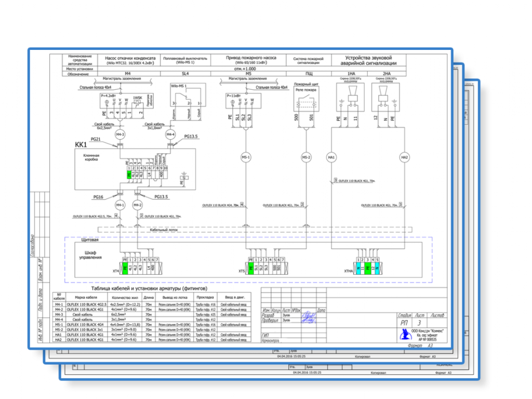Image resolution: width=532 pixels, height=399 pixels.
Task: Click the M4-1 row in cable table
Action: (152, 304)
